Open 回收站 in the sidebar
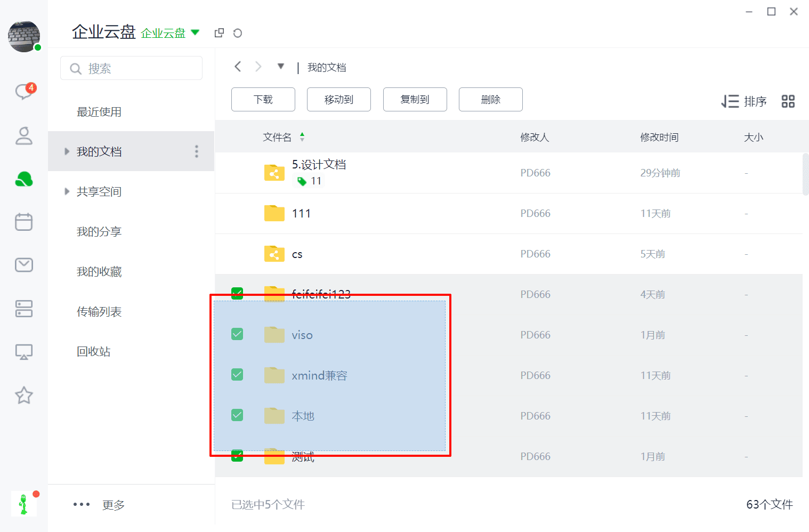The image size is (809, 532). [x=93, y=351]
